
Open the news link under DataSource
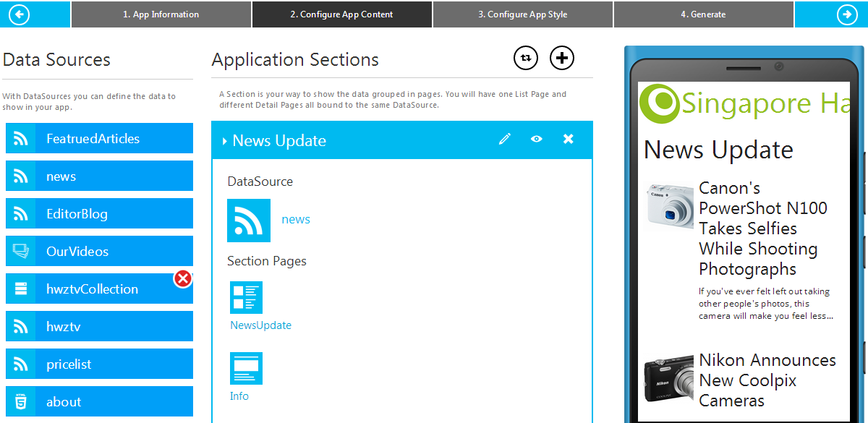pos(296,220)
